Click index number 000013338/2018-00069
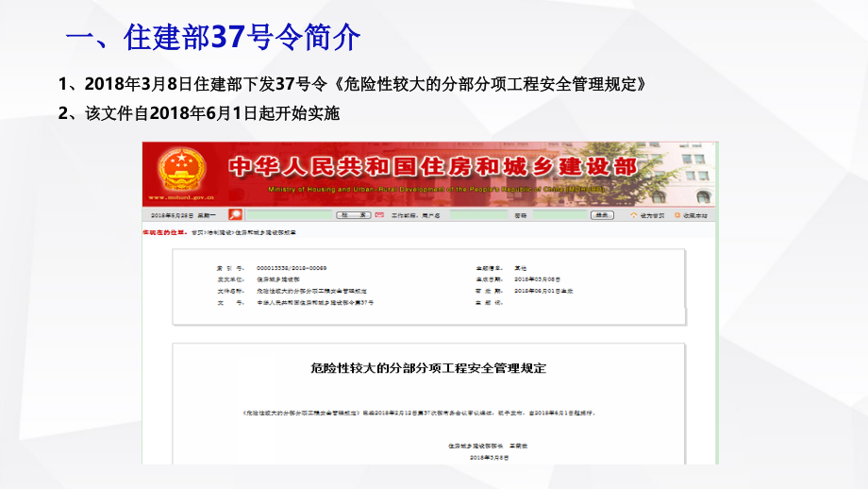Image resolution: width=868 pixels, height=489 pixels. [x=292, y=268]
